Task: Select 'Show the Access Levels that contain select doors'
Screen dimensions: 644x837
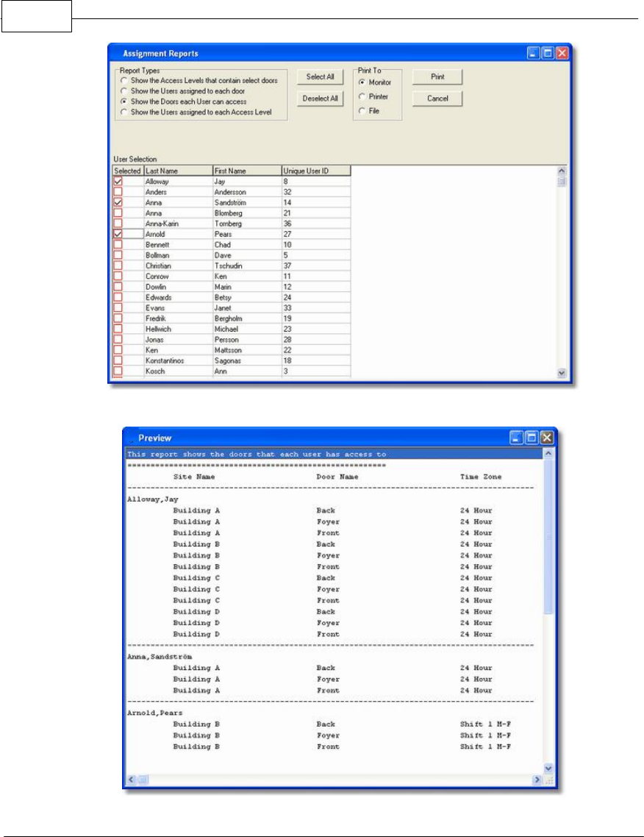Action: pyautogui.click(x=124, y=81)
